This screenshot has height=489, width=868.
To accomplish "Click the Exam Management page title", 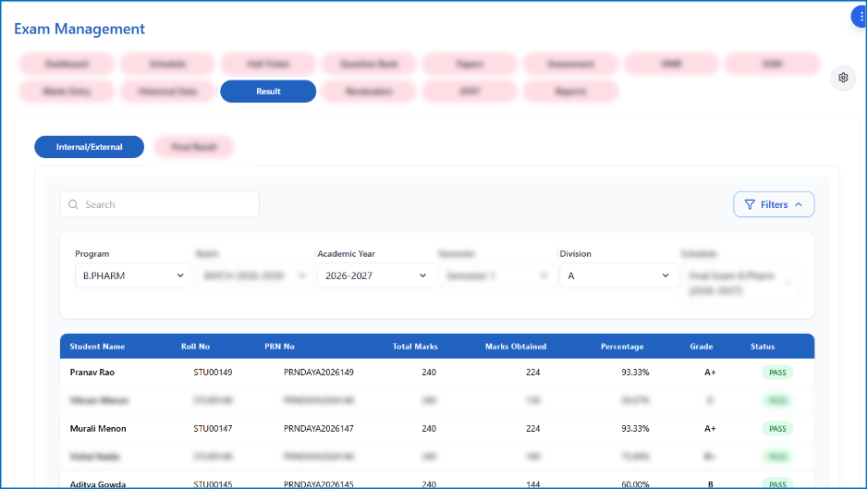I will pyautogui.click(x=79, y=29).
